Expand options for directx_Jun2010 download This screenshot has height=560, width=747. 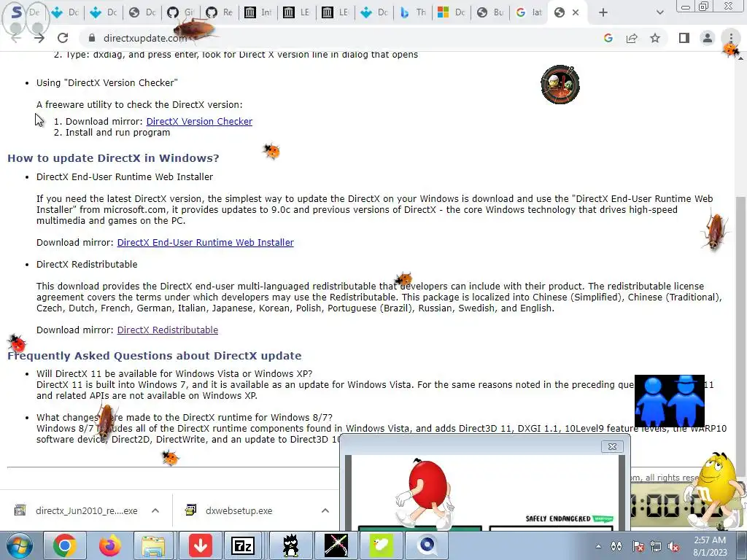pyautogui.click(x=155, y=510)
